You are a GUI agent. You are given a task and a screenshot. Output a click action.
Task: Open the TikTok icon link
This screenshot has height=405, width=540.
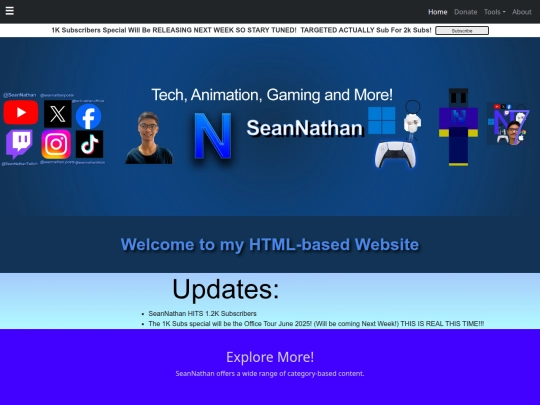coord(89,144)
